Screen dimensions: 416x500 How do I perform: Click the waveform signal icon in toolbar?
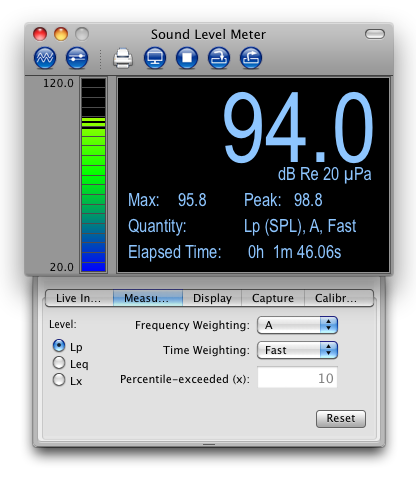(45, 58)
